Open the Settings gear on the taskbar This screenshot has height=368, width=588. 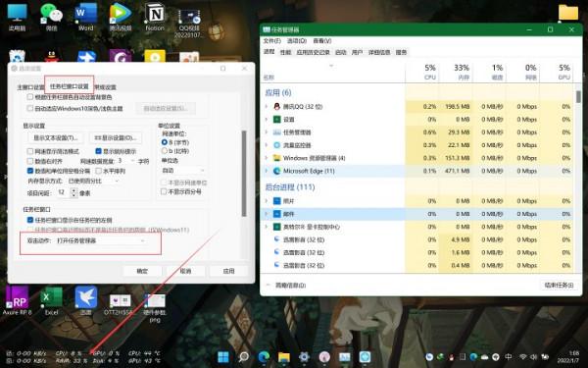pyautogui.click(x=304, y=357)
